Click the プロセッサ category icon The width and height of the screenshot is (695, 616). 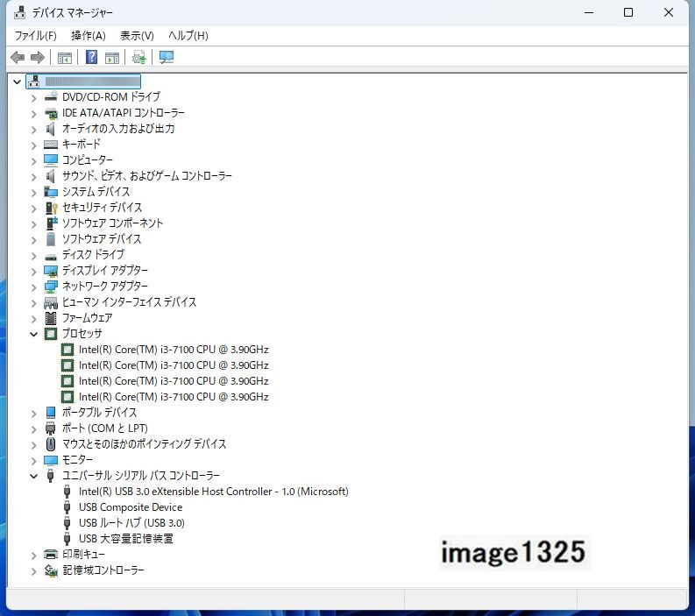[x=51, y=334]
